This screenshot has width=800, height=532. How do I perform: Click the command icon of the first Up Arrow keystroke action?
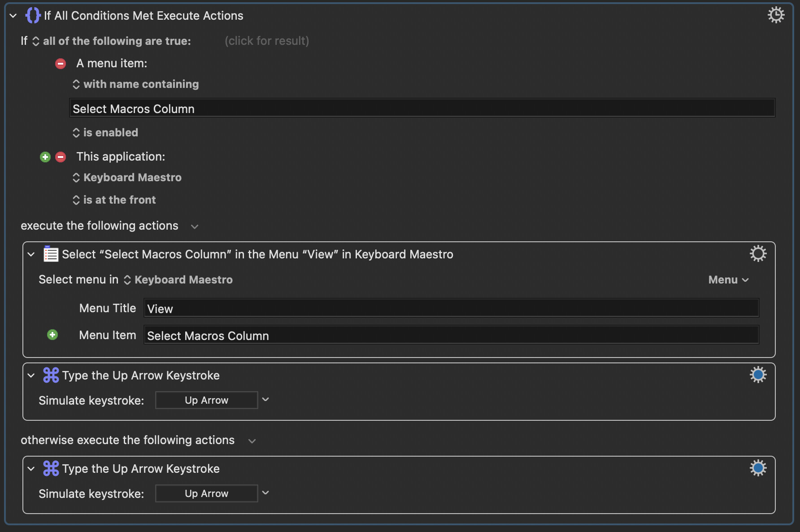click(51, 375)
